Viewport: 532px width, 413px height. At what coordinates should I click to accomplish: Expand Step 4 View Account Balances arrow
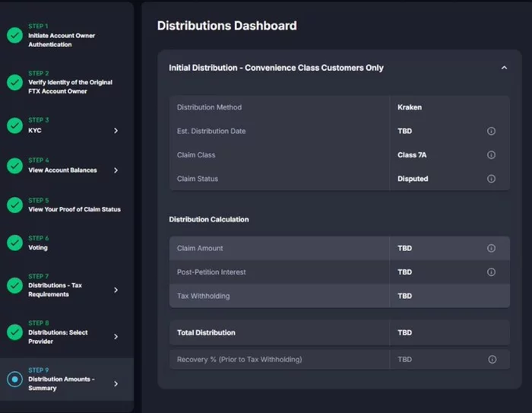pos(116,170)
